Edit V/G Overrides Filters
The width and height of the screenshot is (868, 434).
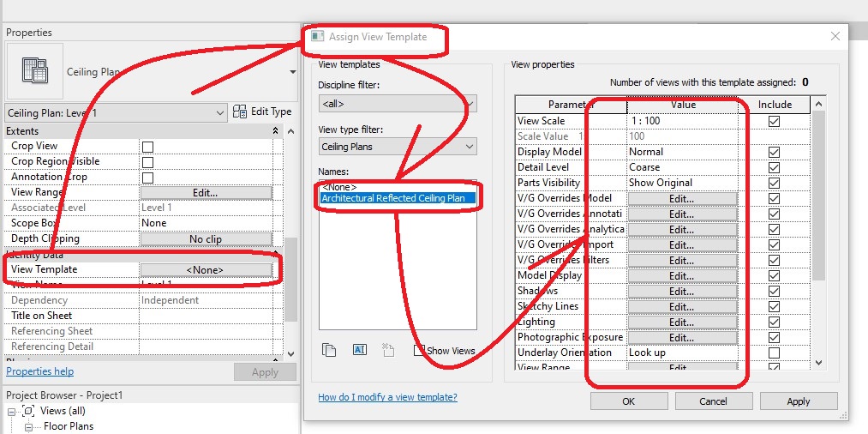coord(682,261)
